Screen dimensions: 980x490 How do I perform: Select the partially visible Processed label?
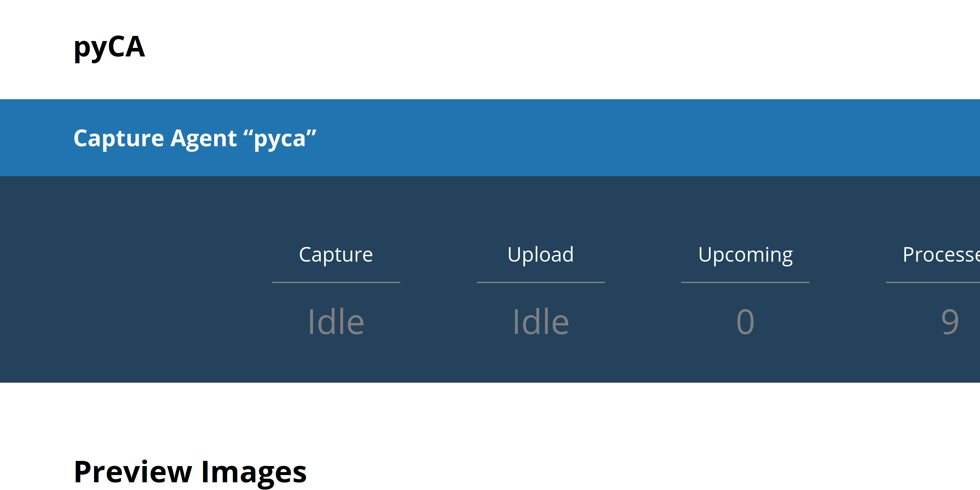pyautogui.click(x=941, y=255)
